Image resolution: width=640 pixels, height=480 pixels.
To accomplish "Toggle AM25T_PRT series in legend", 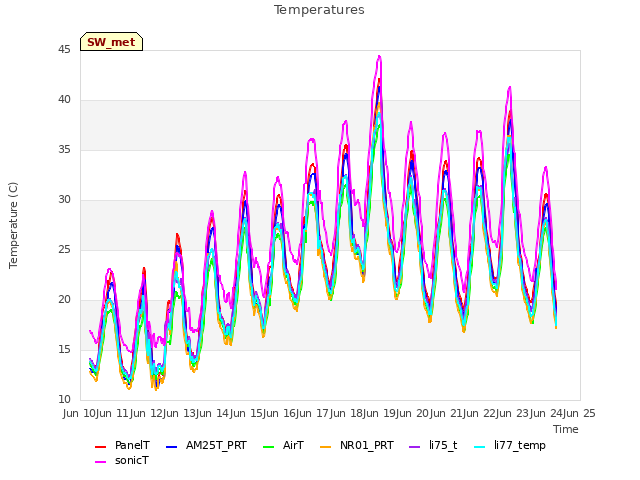I will coord(206,445).
